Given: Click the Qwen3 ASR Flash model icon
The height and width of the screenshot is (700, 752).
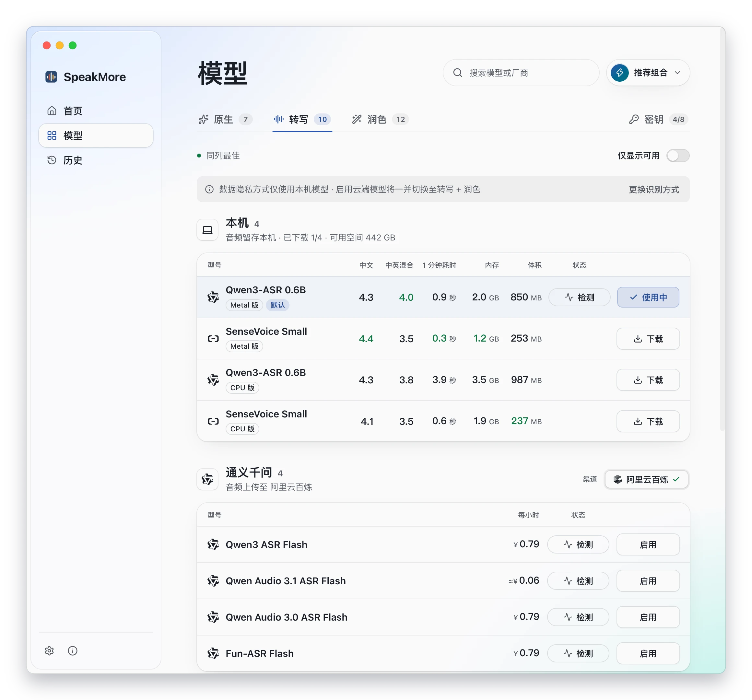Looking at the screenshot, I should click(213, 544).
